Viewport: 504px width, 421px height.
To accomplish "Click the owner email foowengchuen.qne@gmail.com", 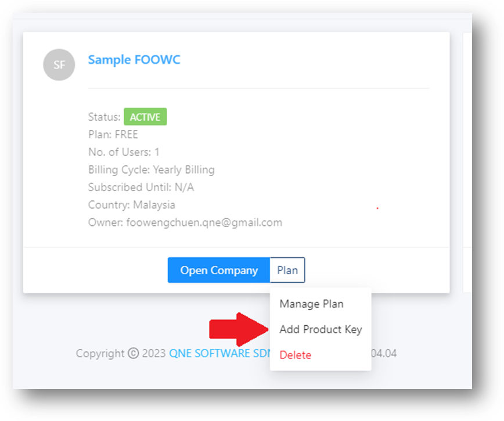I will pyautogui.click(x=204, y=222).
